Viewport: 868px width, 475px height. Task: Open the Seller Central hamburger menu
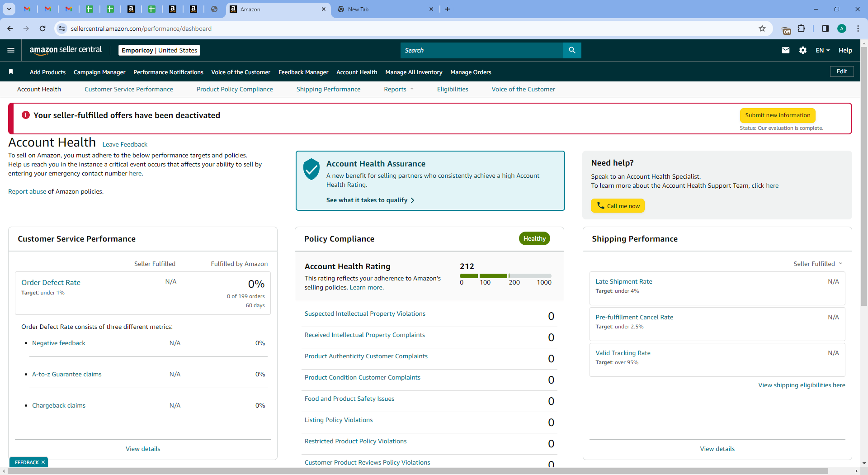point(11,50)
